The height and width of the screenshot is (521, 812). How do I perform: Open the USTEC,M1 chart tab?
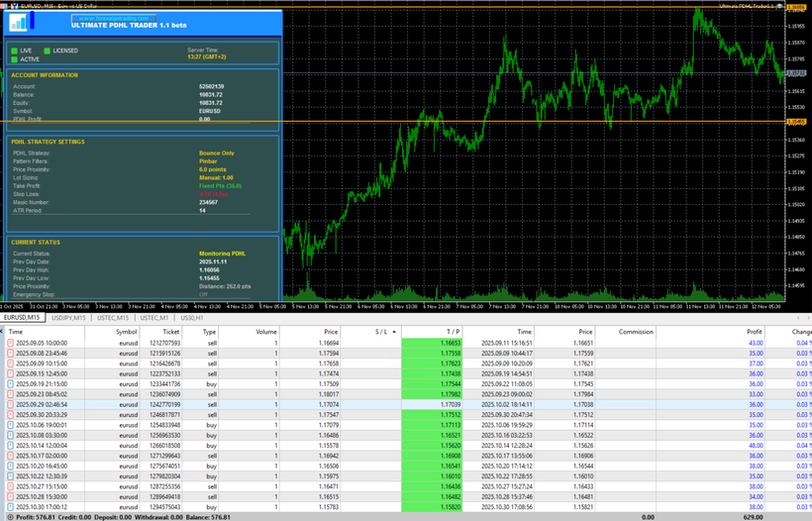pyautogui.click(x=153, y=318)
